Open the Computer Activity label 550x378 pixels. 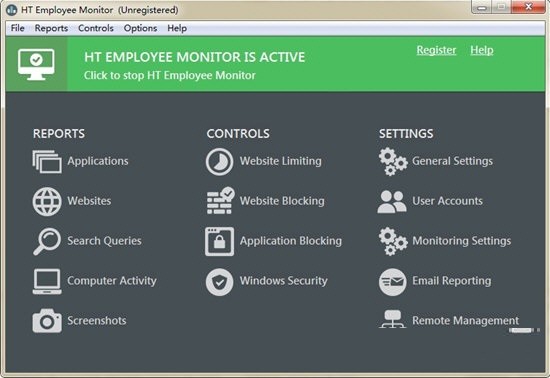112,281
